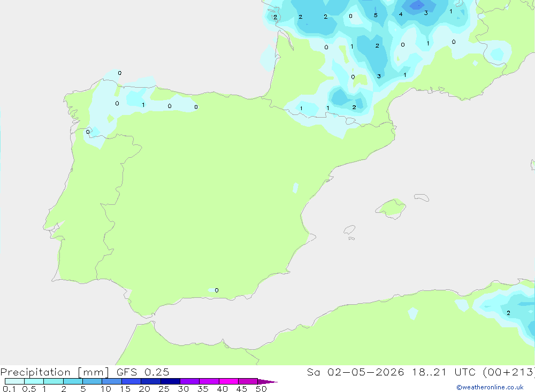
Task: Click the '4' precipitation value over France
Action: coord(401,14)
